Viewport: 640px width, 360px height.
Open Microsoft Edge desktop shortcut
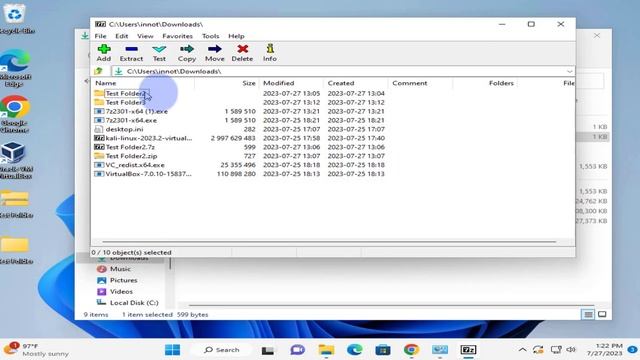[x=16, y=68]
